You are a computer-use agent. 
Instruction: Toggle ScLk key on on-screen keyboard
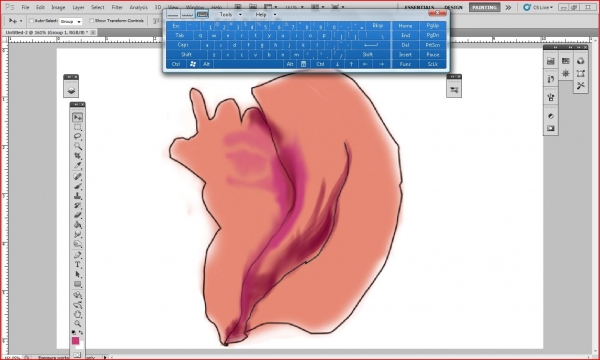tap(432, 64)
